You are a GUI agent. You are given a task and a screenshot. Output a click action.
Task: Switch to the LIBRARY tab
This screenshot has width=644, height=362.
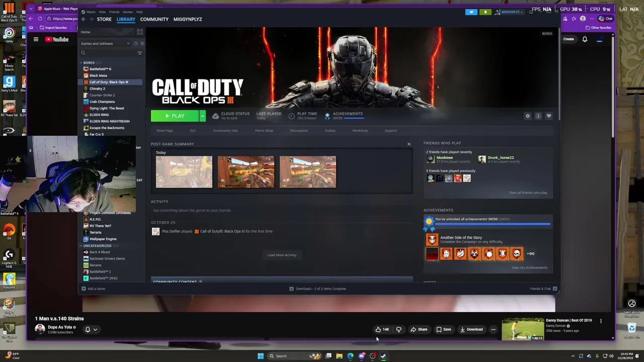[126, 19]
